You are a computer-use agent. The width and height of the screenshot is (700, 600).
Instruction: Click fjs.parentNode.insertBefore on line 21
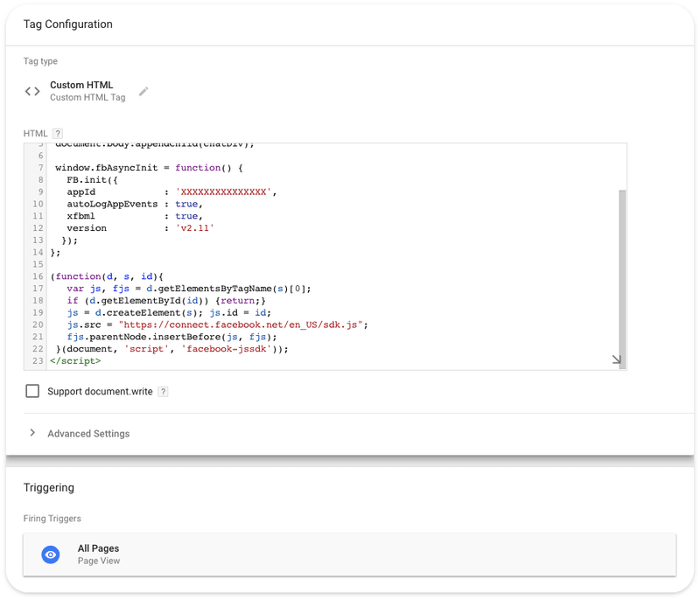coord(143,337)
